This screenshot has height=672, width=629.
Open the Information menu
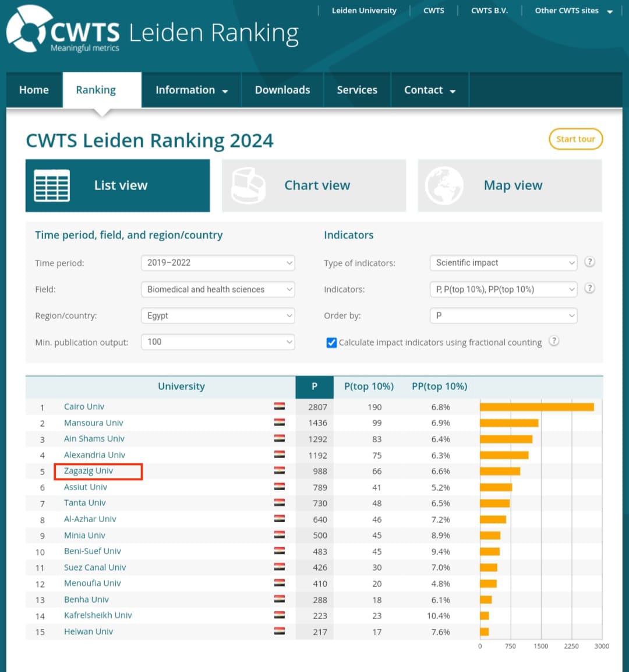pyautogui.click(x=191, y=90)
